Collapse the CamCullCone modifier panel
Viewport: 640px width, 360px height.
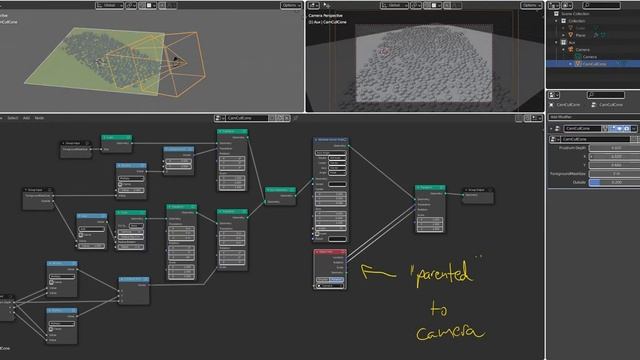coord(551,129)
